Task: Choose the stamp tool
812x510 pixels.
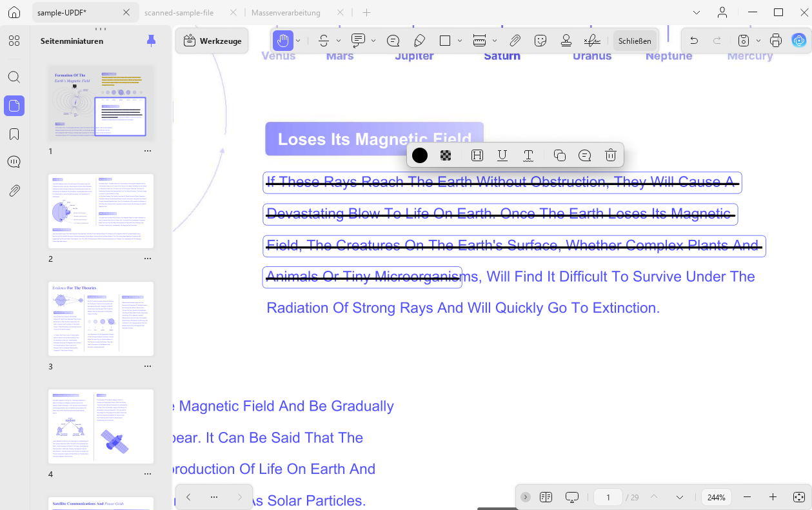Action: (566, 41)
